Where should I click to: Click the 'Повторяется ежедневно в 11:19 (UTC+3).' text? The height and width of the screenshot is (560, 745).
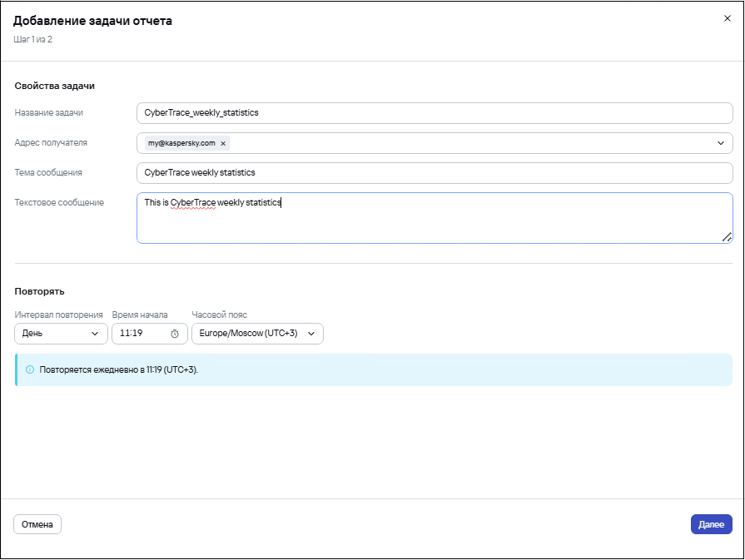click(x=119, y=369)
